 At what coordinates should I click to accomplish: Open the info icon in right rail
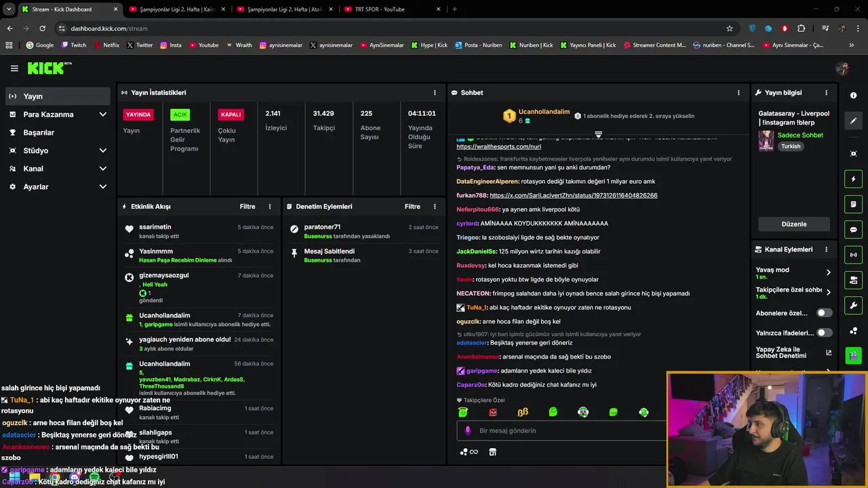point(853,96)
